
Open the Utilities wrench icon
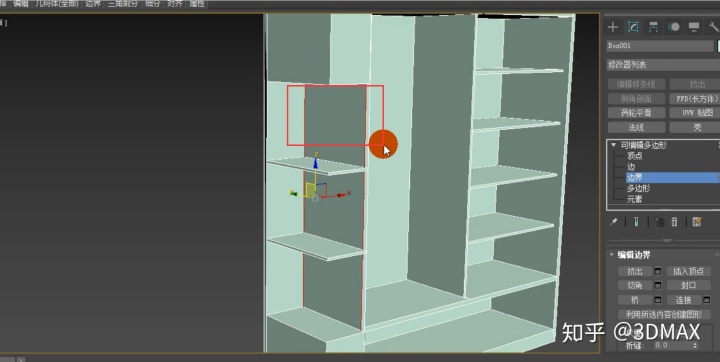coord(714,27)
